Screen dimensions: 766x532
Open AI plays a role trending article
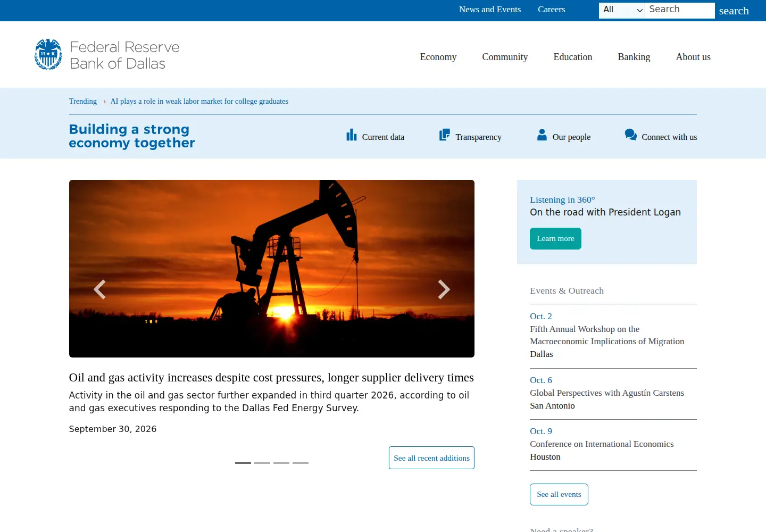coord(199,101)
